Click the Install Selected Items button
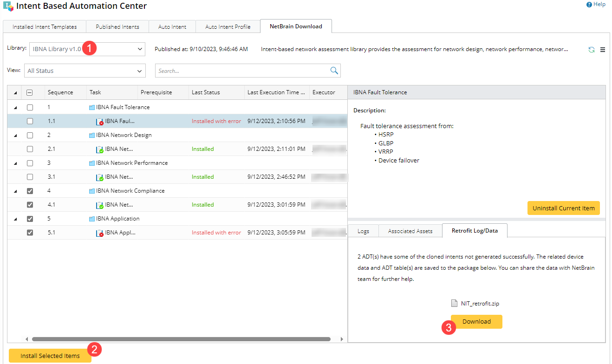612x364 pixels. (x=50, y=356)
